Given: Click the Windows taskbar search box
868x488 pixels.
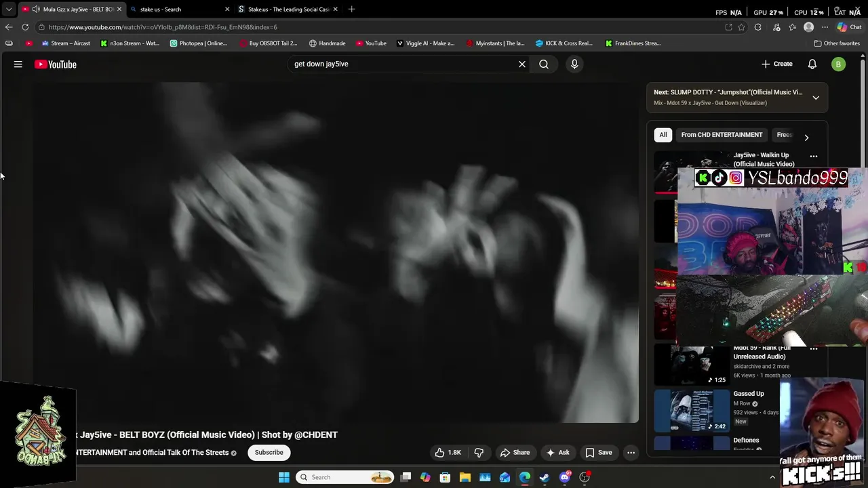Looking at the screenshot, I should (x=346, y=477).
